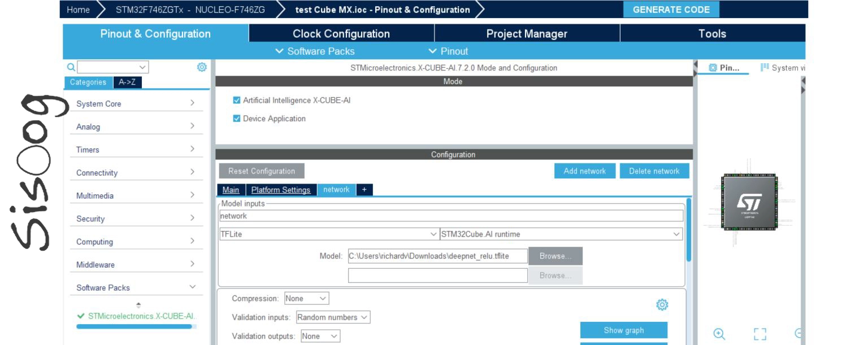Add a new network with plus tab
Screen dimensions: 868x345
364,190
